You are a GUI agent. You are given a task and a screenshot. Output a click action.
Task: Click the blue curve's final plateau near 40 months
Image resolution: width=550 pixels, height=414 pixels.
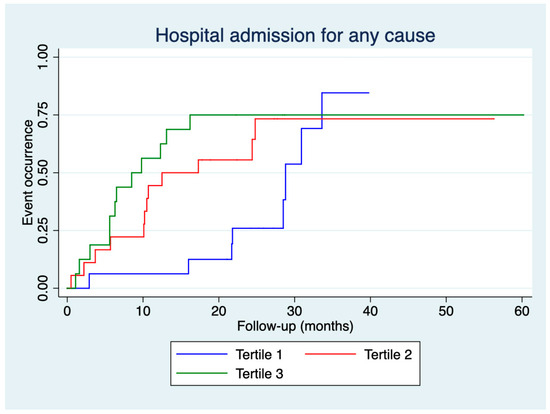pyautogui.click(x=346, y=93)
